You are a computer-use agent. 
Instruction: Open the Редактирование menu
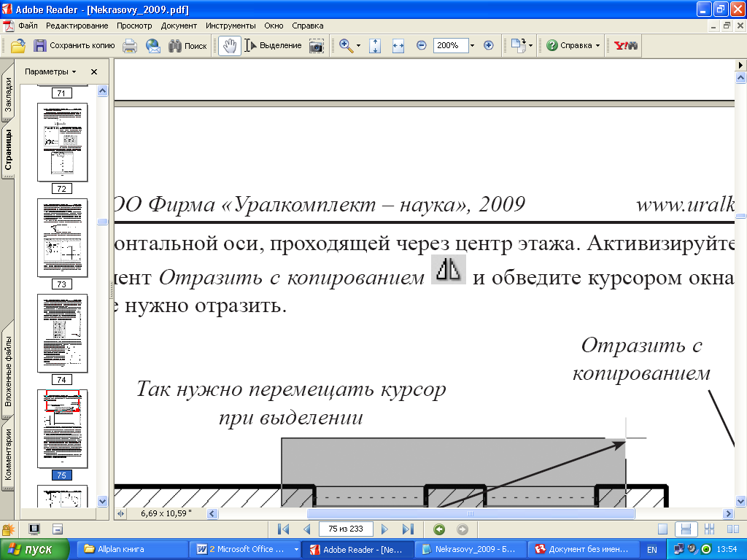pos(77,26)
